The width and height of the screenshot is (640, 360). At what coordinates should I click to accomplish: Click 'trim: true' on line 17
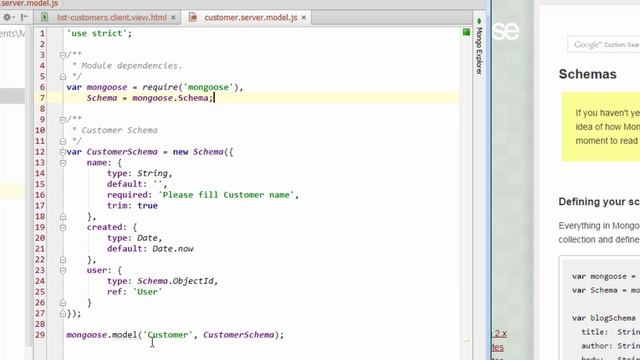132,206
